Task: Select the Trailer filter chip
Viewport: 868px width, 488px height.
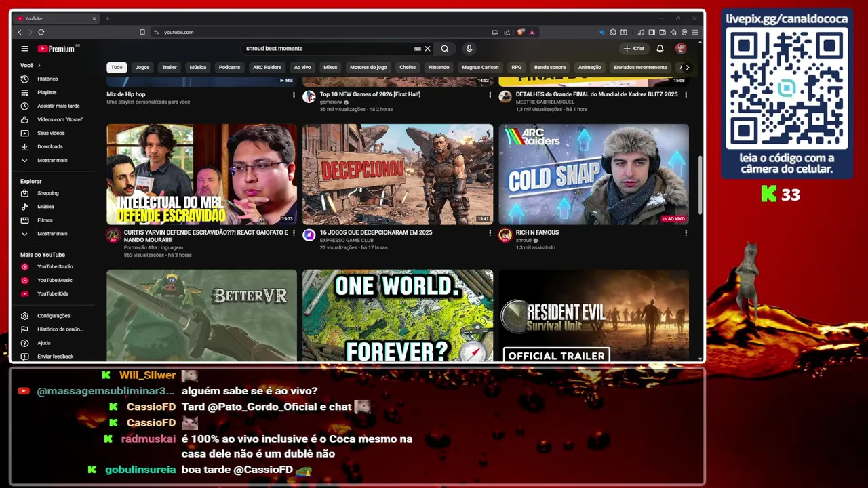Action: [170, 68]
